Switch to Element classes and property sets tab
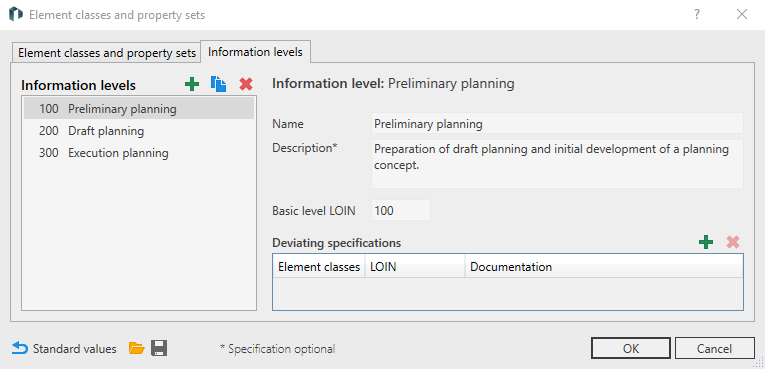The image size is (765, 369). pyautogui.click(x=107, y=53)
